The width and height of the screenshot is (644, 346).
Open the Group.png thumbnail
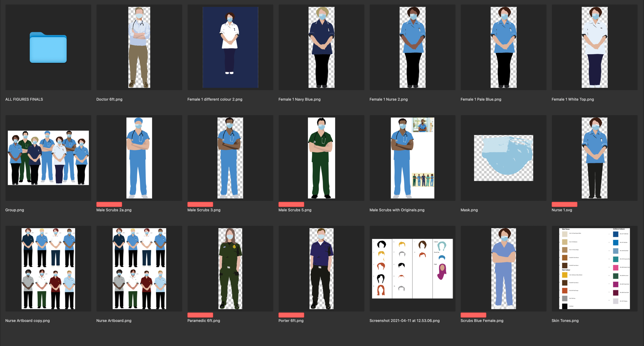tap(48, 158)
